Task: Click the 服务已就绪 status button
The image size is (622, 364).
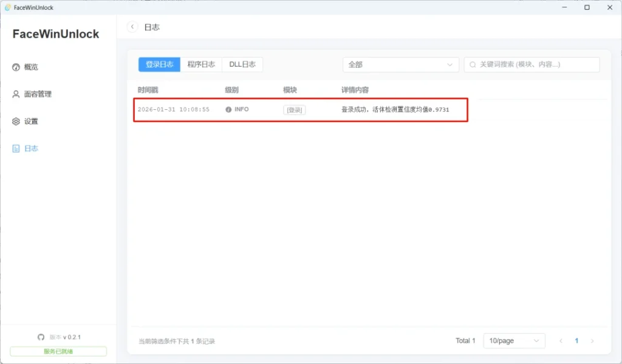Action: (58, 351)
